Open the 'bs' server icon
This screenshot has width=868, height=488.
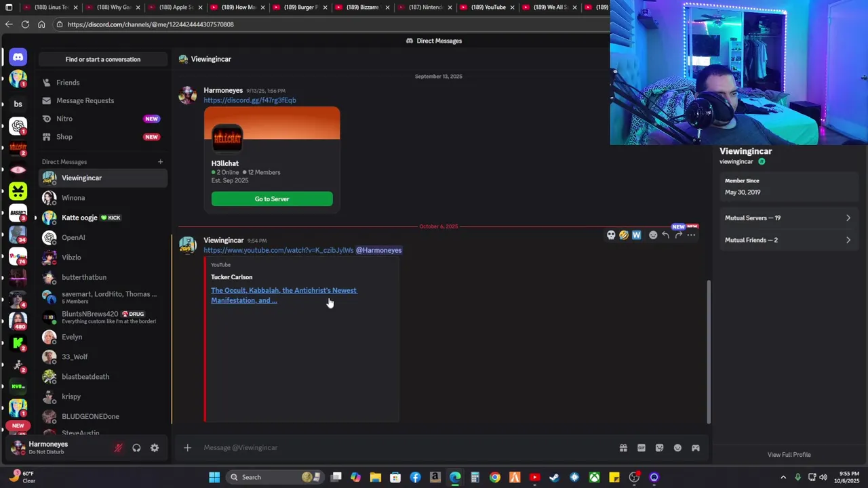pyautogui.click(x=18, y=104)
